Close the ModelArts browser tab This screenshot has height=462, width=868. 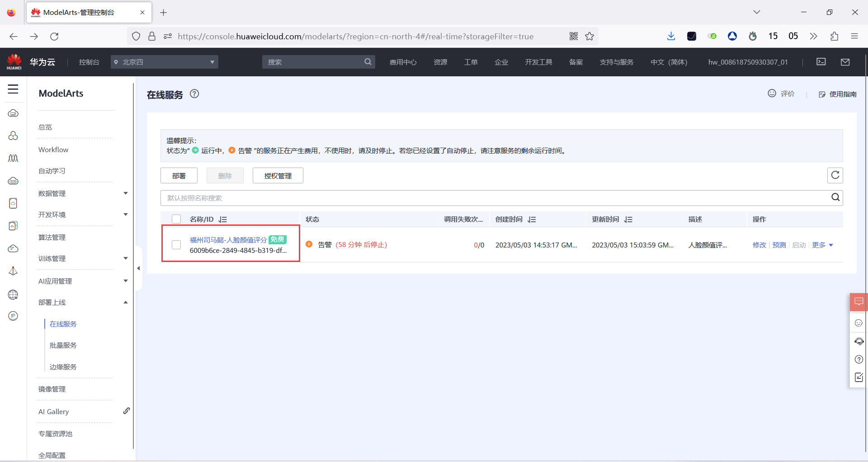142,13
